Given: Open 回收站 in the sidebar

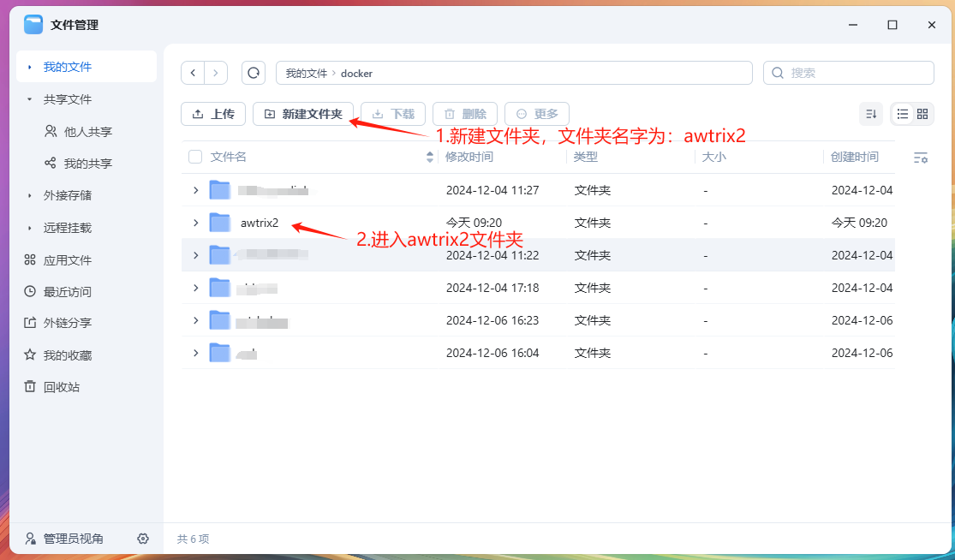Looking at the screenshot, I should point(61,387).
